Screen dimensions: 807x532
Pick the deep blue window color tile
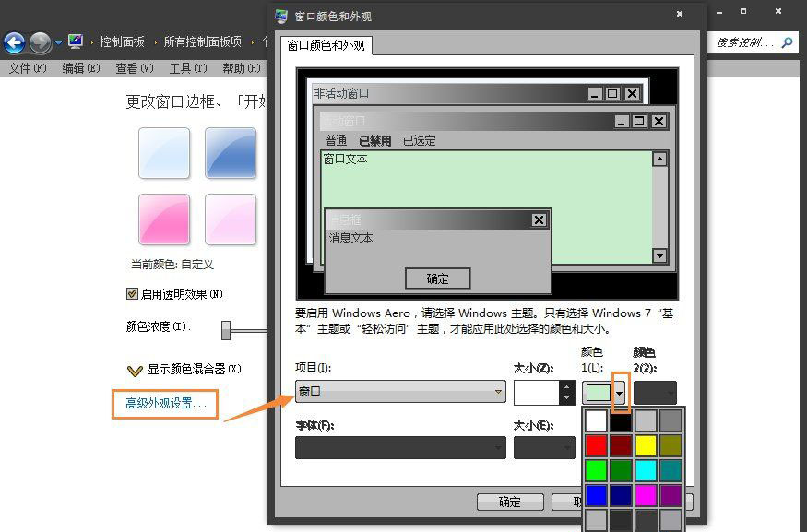click(231, 153)
